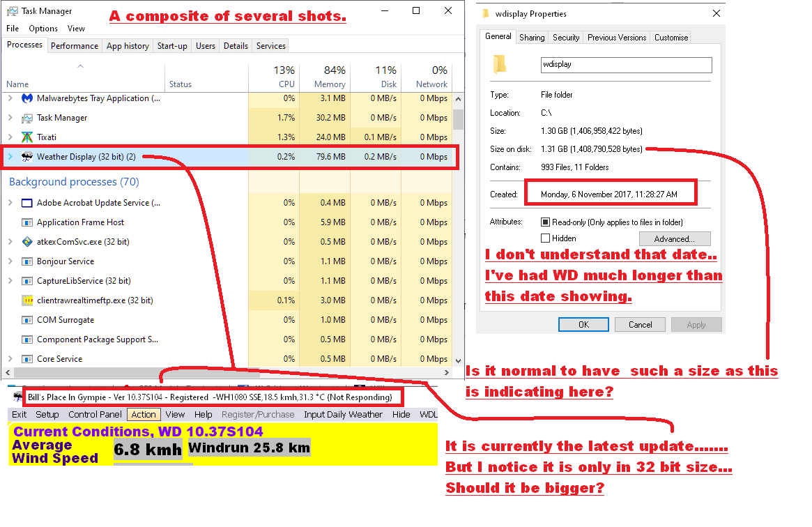Click the Component Package Support icon
This screenshot has height=527, width=812.
(x=27, y=339)
